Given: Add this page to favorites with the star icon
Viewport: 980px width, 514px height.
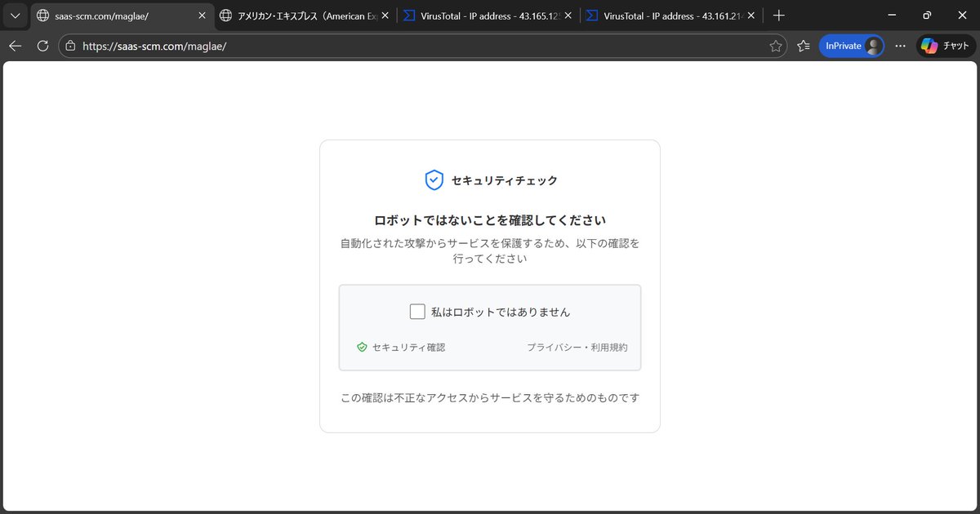Looking at the screenshot, I should coord(776,46).
